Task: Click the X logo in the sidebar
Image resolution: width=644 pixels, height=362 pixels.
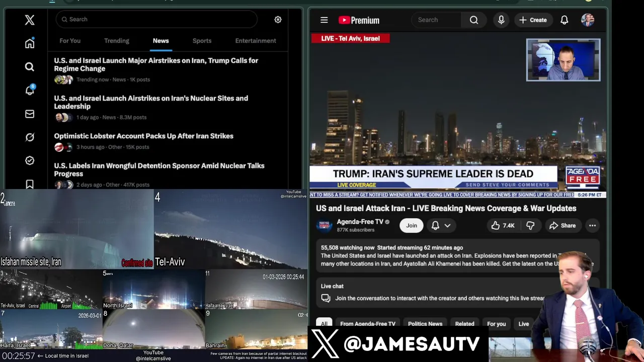Action: (30, 20)
